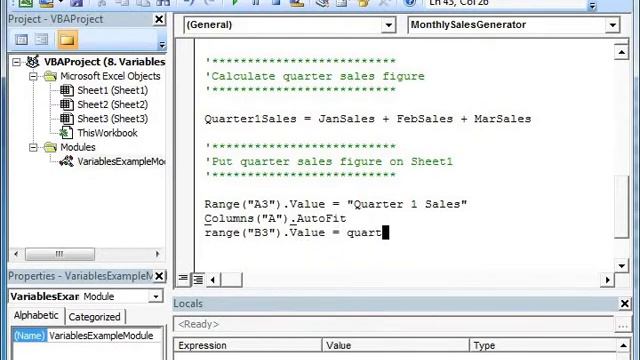Click the 'Calculate quarter sales figure' comment
Screen dimensions: 640x360
[315, 76]
